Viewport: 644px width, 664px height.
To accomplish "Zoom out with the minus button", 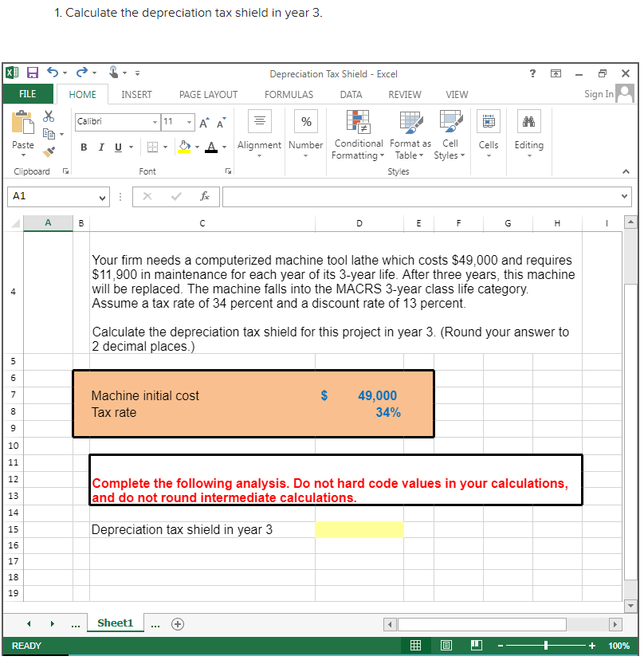I will (x=501, y=646).
